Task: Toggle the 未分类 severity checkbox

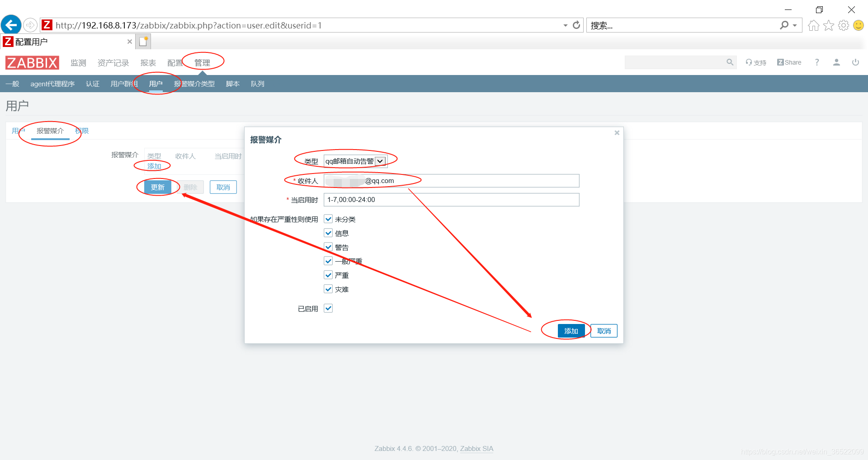Action: pos(328,219)
